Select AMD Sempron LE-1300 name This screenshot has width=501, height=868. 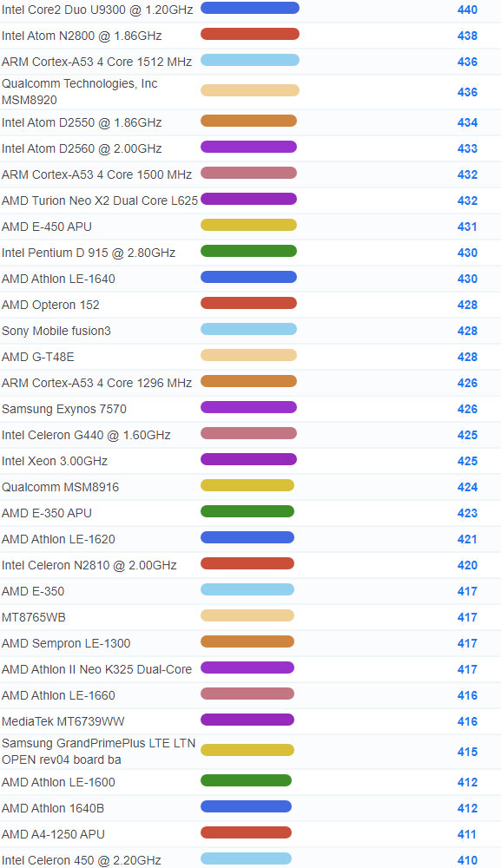pyautogui.click(x=67, y=642)
